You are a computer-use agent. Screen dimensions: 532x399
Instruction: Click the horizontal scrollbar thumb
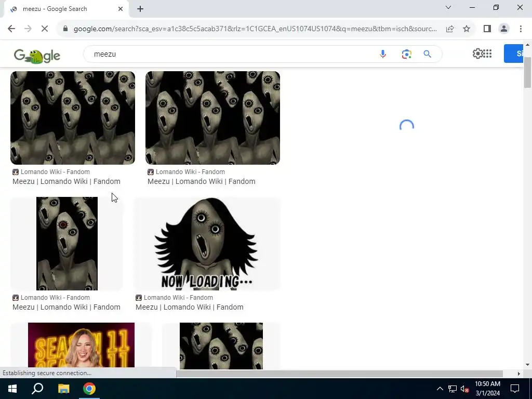tap(339, 374)
